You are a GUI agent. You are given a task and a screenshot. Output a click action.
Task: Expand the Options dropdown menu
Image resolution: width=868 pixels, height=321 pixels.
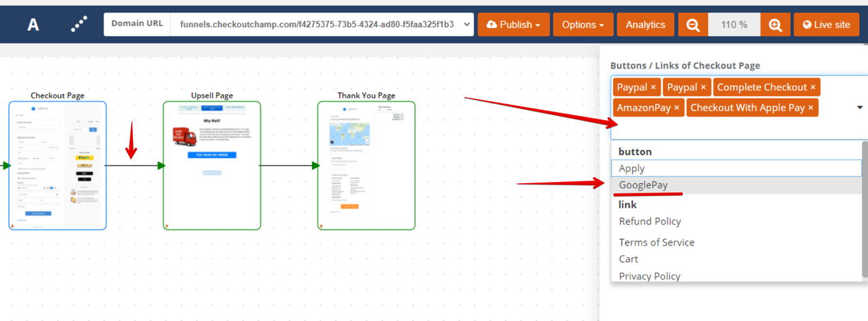[583, 25]
